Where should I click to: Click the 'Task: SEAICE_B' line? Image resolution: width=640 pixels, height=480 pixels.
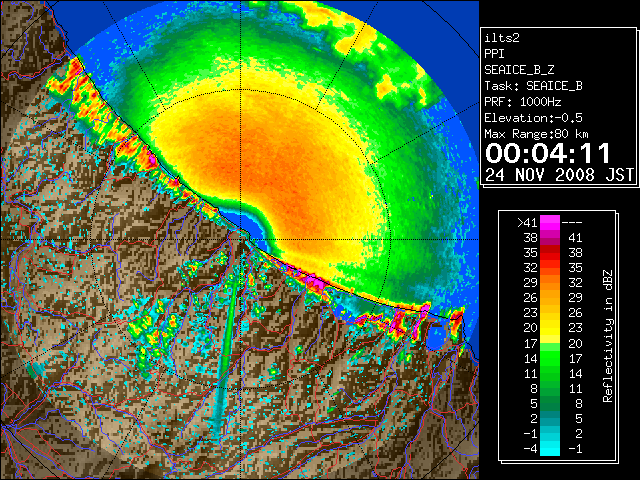pyautogui.click(x=533, y=86)
